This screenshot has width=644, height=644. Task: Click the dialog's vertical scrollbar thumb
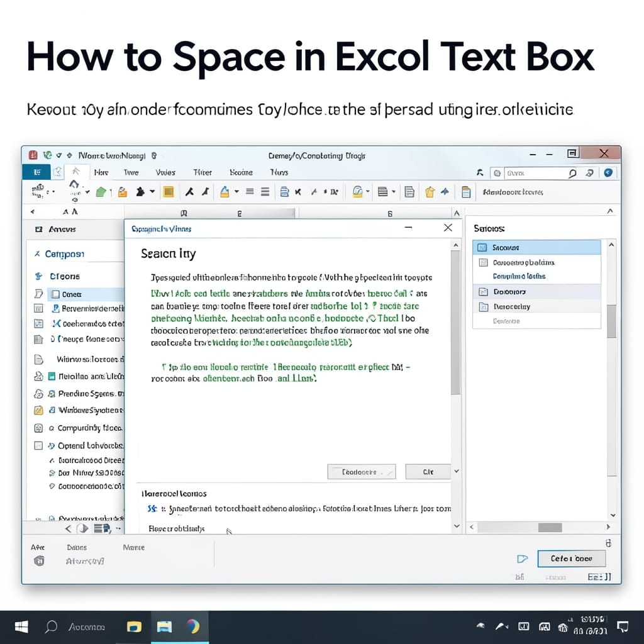[x=455, y=323]
